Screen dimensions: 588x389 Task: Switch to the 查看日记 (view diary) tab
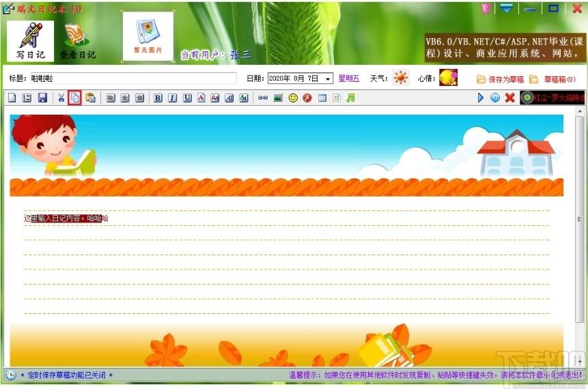click(x=78, y=41)
